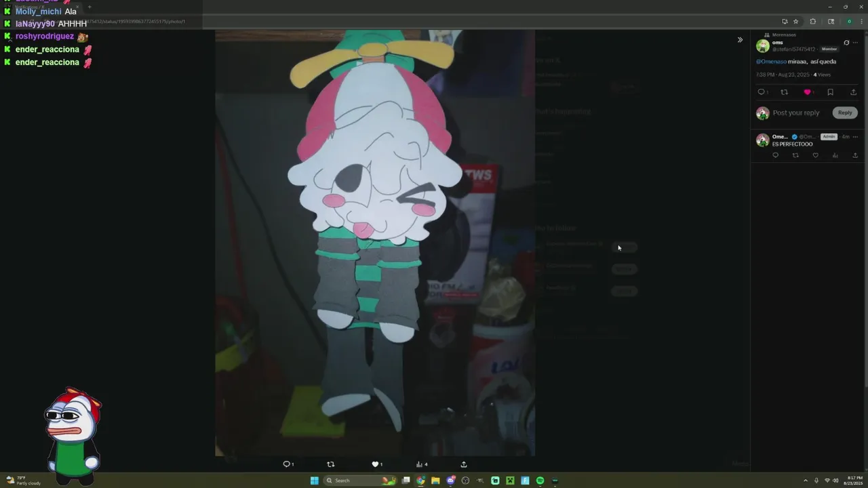Screen dimensions: 868x488
Task: Share the oms tweet from the sidebar
Action: (x=853, y=92)
